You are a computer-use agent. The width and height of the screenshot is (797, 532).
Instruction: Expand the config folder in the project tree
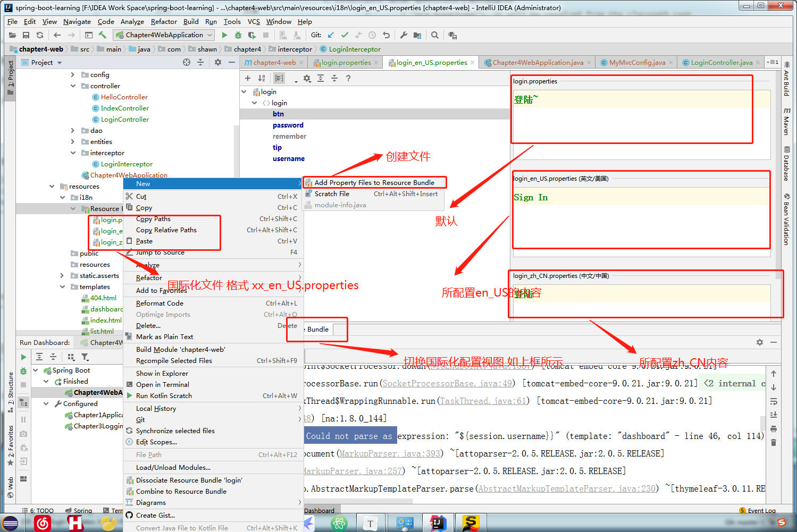73,74
